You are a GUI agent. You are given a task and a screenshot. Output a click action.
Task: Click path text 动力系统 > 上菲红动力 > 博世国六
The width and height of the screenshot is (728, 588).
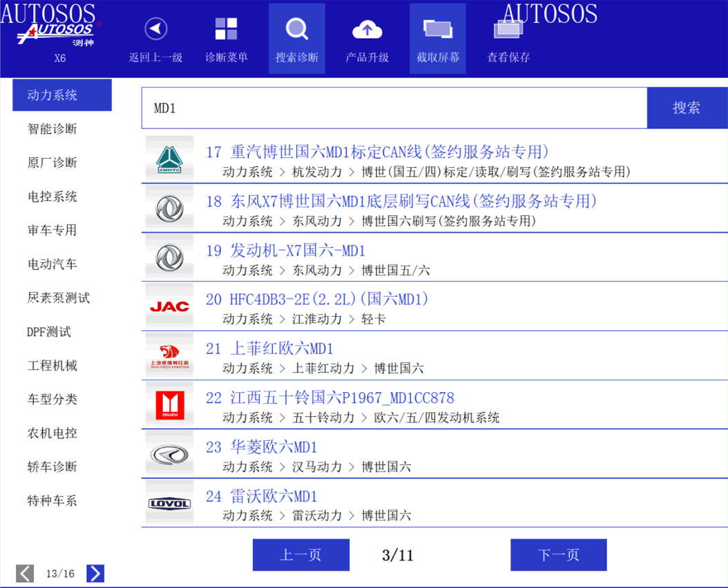pyautogui.click(x=323, y=369)
